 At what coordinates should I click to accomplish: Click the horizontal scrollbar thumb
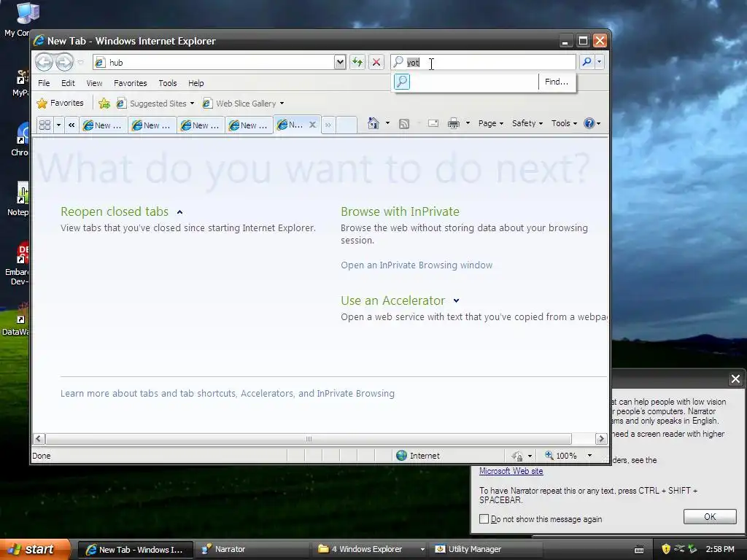pos(309,438)
